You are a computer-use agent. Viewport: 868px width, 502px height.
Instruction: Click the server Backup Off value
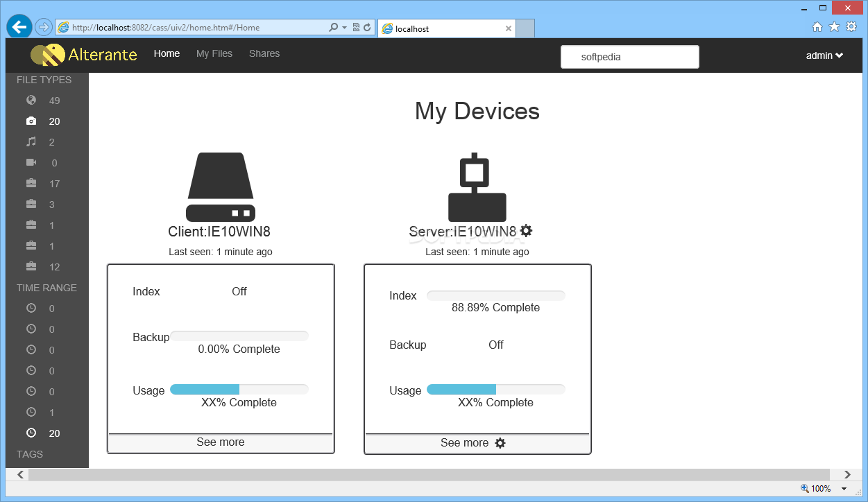click(496, 345)
